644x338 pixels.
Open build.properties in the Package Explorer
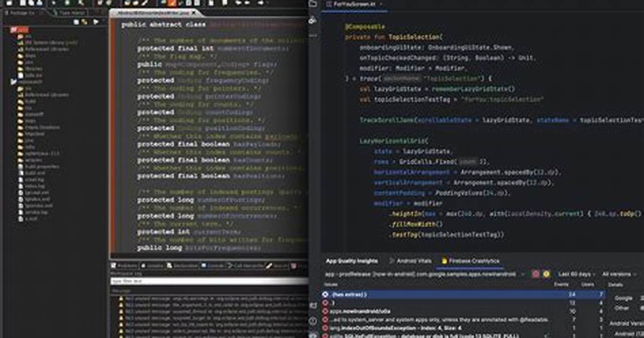tap(39, 167)
